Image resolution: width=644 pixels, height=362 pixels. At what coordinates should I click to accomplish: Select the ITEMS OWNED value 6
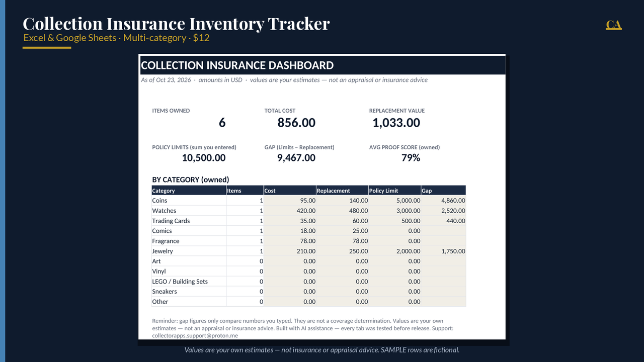point(222,123)
